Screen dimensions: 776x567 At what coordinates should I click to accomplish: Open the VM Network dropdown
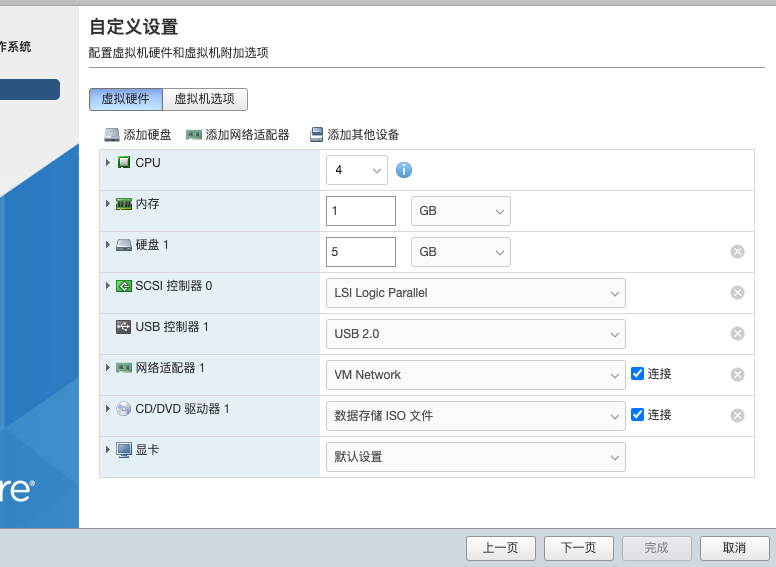(x=475, y=375)
